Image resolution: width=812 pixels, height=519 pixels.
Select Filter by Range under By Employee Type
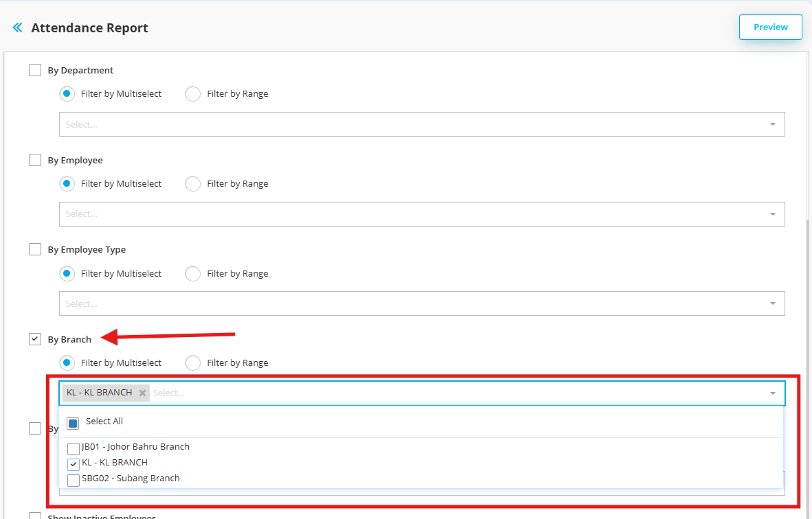click(x=192, y=273)
